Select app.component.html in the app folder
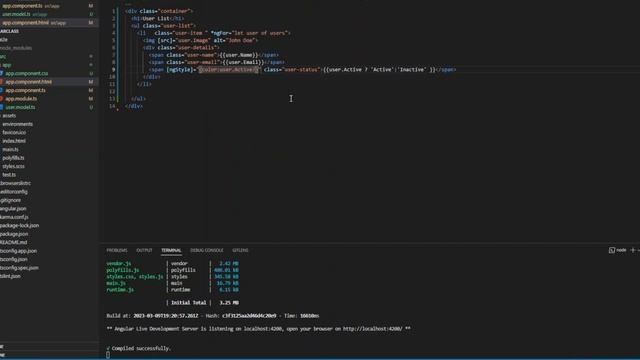 coord(29,82)
